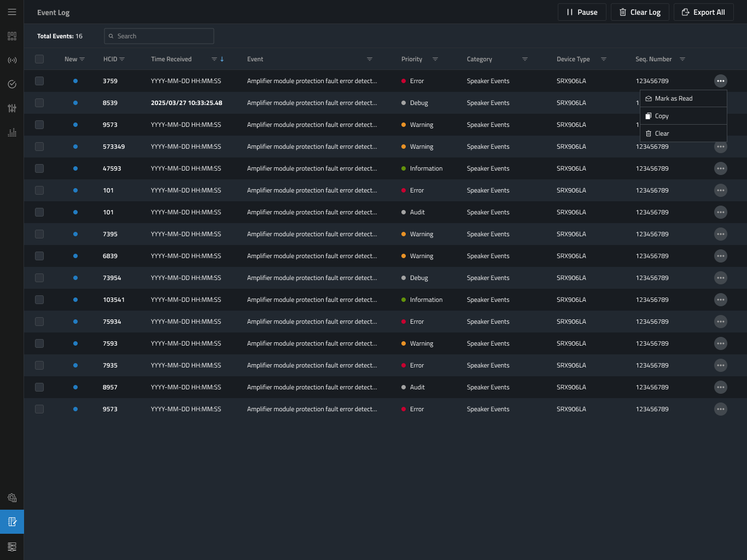Screen dimensions: 747x560
Task: Toggle the select-all header checkbox
Action: pyautogui.click(x=39, y=59)
